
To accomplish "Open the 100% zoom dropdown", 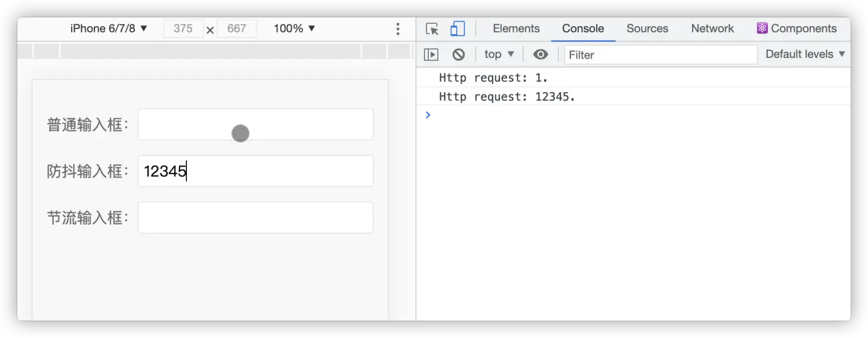I will [295, 28].
